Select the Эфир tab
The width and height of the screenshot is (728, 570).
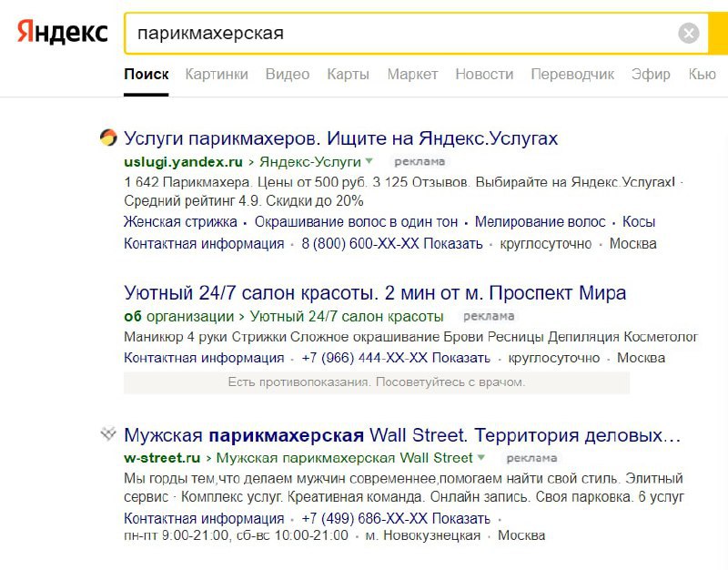click(x=651, y=75)
